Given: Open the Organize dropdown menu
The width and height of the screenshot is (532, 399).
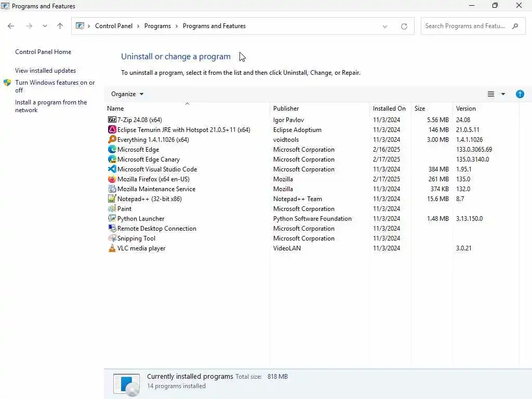Looking at the screenshot, I should pos(127,94).
